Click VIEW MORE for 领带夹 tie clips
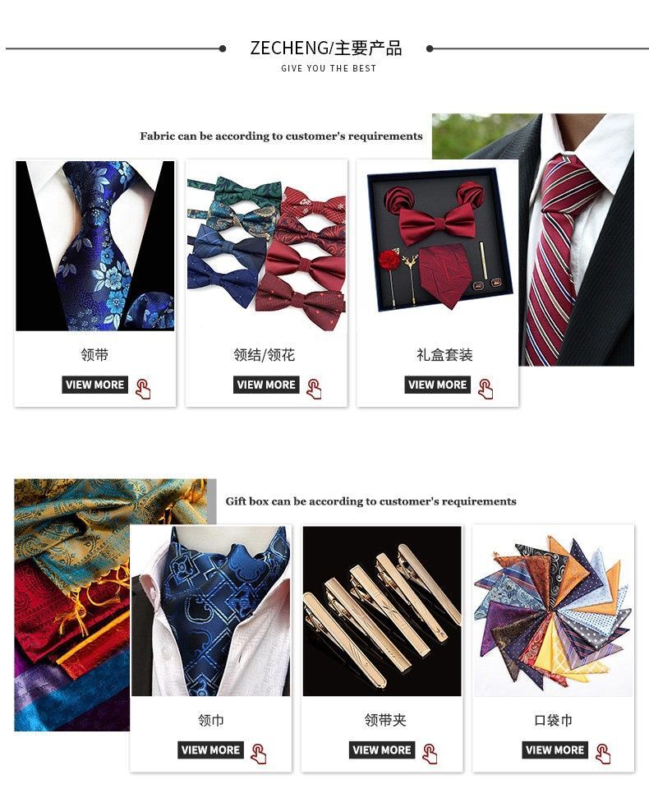This screenshot has height=812, width=649. pos(382,750)
